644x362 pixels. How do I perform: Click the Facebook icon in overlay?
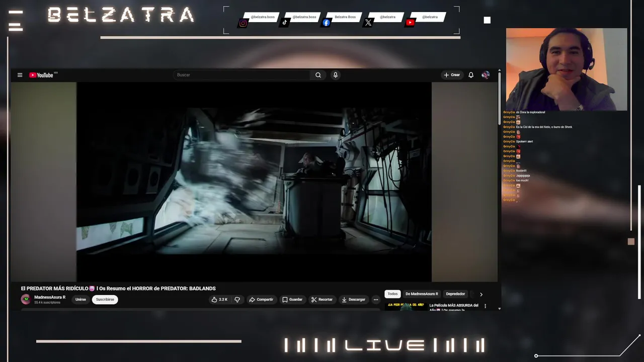click(326, 23)
